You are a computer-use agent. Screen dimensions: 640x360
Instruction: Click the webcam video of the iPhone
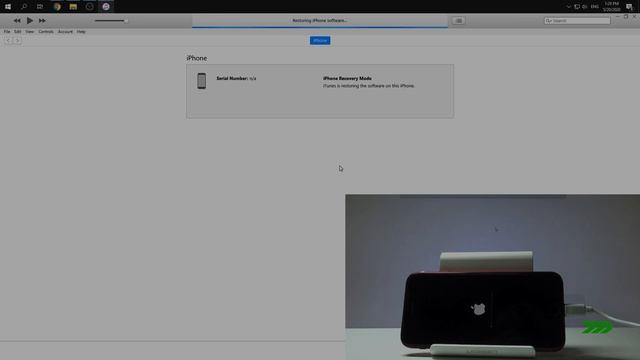pyautogui.click(x=493, y=277)
